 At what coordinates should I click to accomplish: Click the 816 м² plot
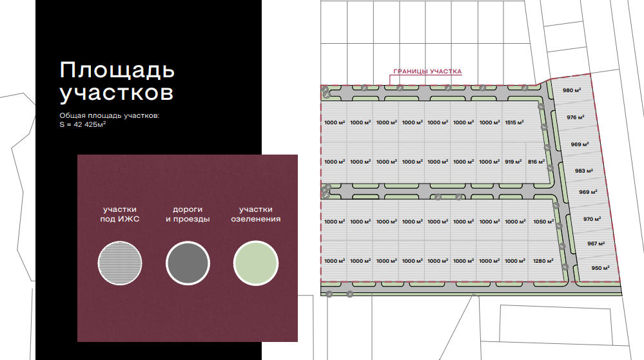pos(537,162)
